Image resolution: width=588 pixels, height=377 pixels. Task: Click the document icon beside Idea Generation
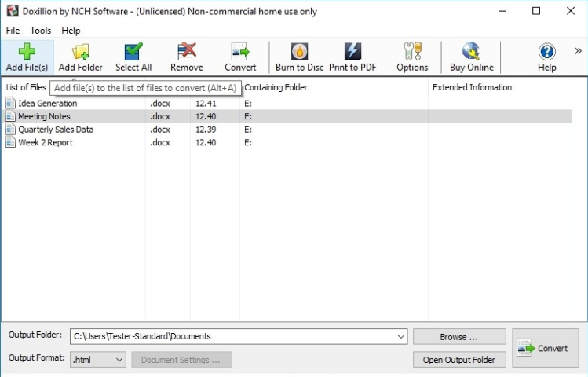pos(10,103)
